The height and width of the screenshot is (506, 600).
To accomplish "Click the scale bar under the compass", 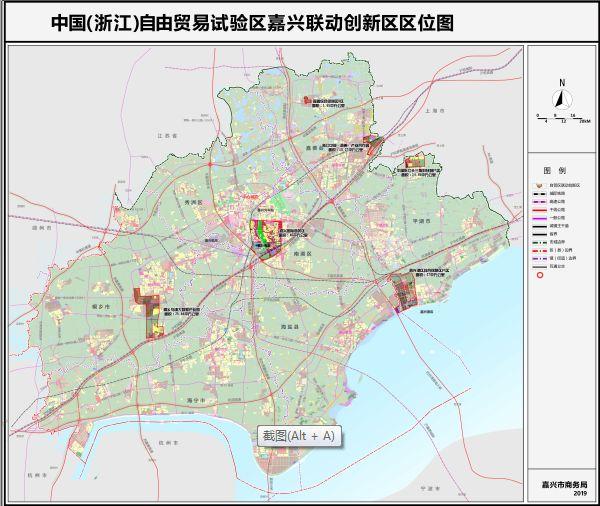I will pyautogui.click(x=561, y=118).
